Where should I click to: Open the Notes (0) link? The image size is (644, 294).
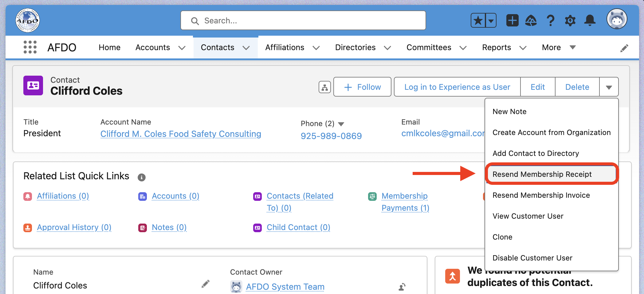tap(169, 228)
